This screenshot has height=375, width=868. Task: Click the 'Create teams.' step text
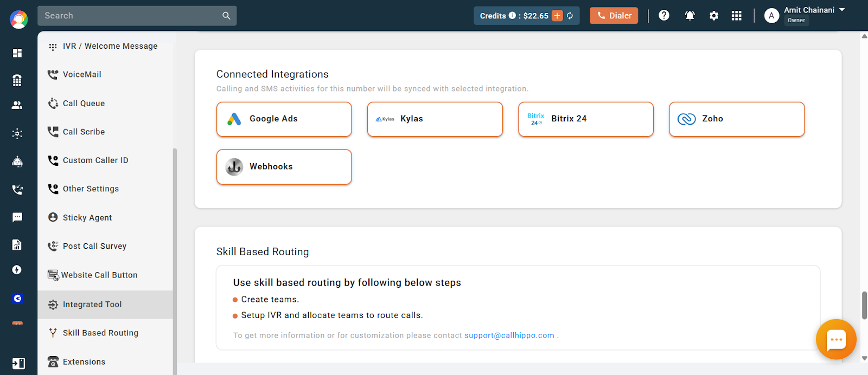tap(270, 299)
